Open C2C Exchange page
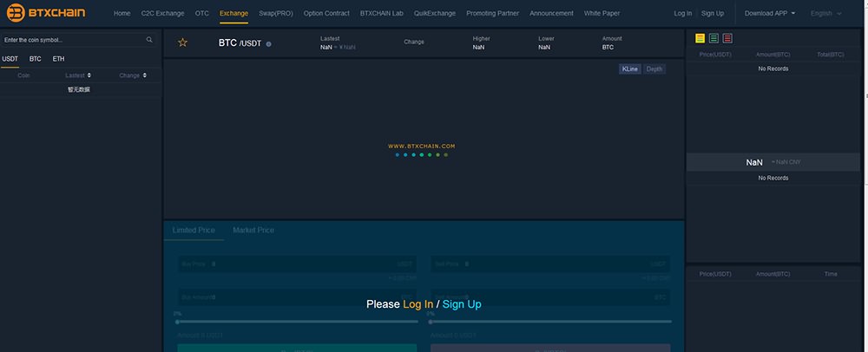This screenshot has height=352, width=868. (163, 13)
